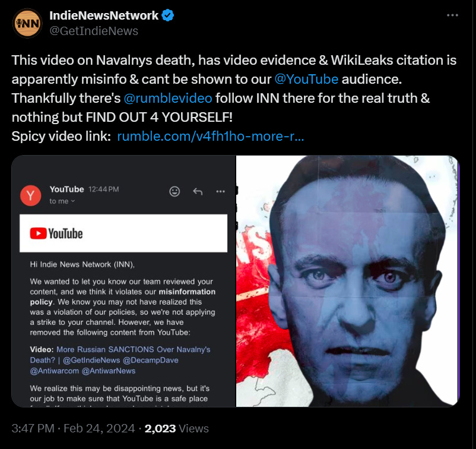Click the @GetIndieNews handle

[x=94, y=31]
